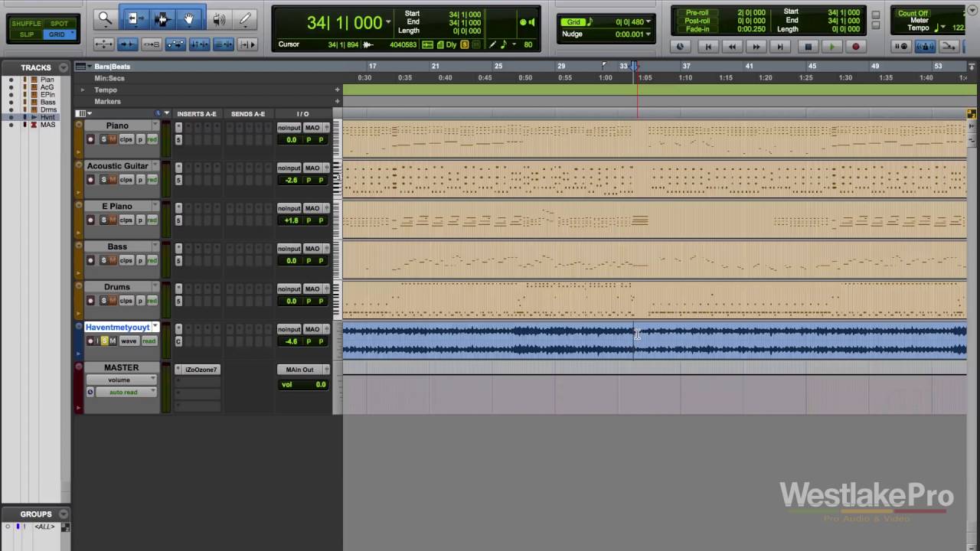Click noinput selector on Drums track

pyautogui.click(x=289, y=289)
